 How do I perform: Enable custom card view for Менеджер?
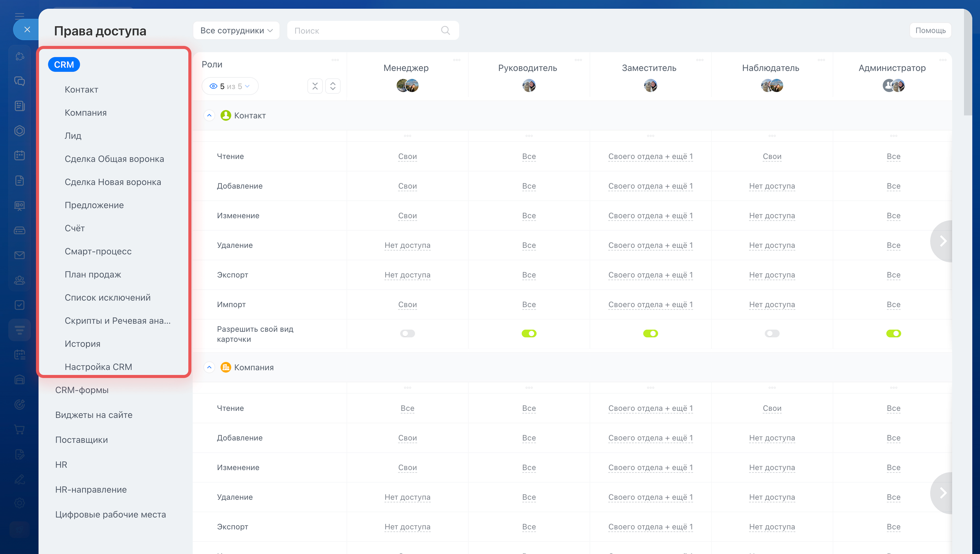(407, 334)
